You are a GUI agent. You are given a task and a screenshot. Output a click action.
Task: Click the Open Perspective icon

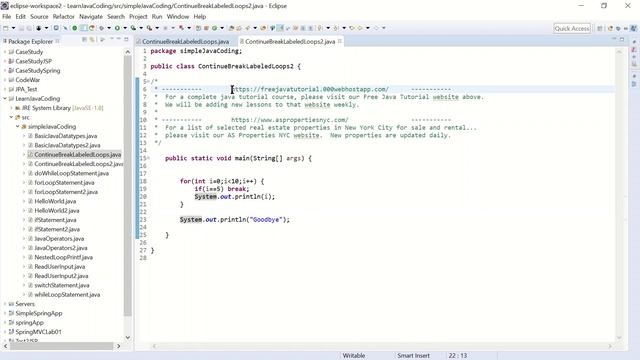(x=600, y=28)
